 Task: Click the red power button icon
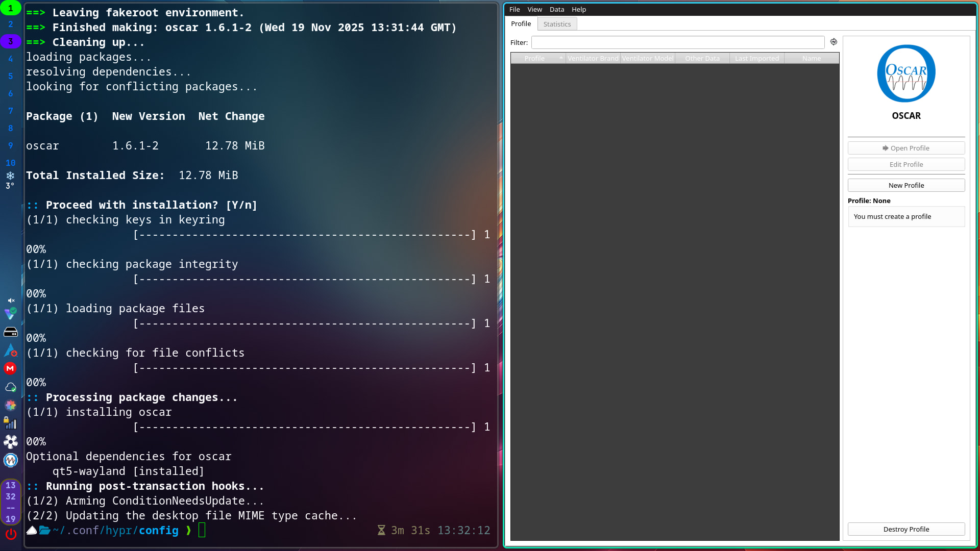coord(11,534)
